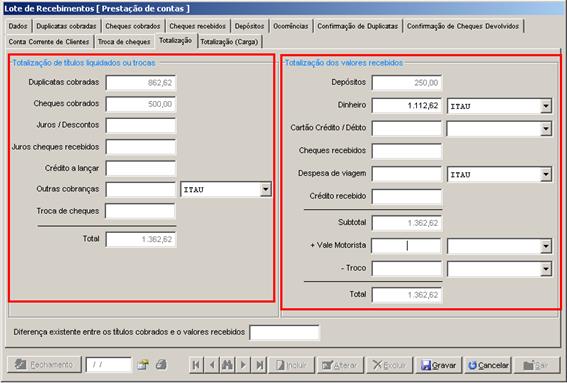Screen dimensions: 567x383
Task: Click the Cartão Crédito / Débito amount field
Action: pos(406,128)
